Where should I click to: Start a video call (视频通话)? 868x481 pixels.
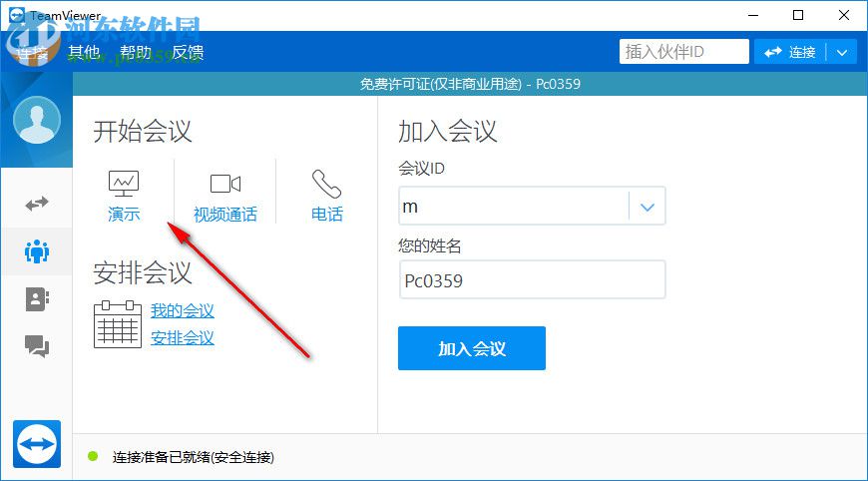(225, 197)
